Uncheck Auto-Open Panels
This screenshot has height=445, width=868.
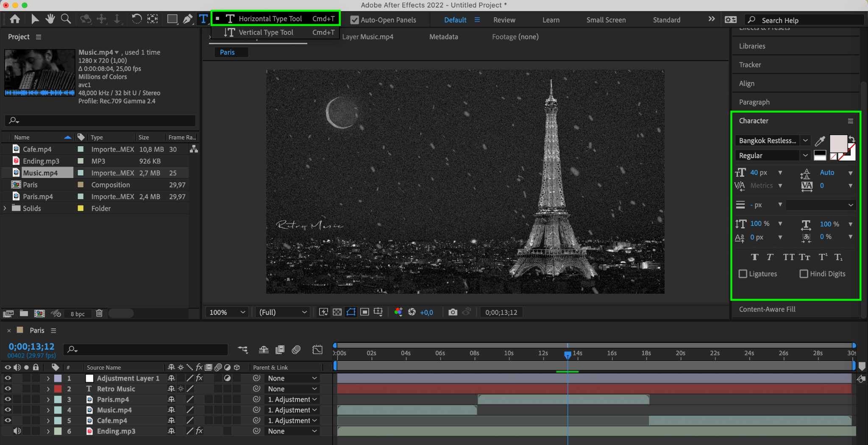(355, 20)
